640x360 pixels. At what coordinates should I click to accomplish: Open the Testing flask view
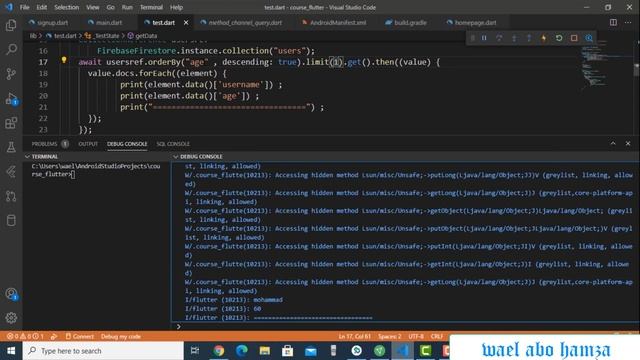(11, 147)
